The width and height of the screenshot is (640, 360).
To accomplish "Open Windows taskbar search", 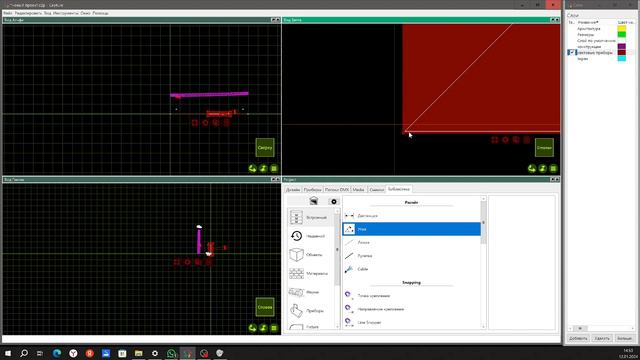I will coord(24,353).
